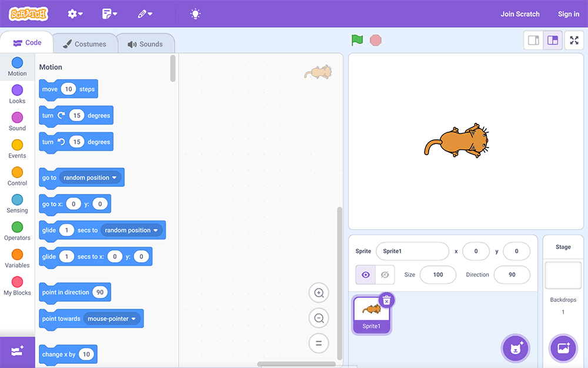Click the workspace vertical scrollbar
This screenshot has height=368, width=588.
coord(340,283)
